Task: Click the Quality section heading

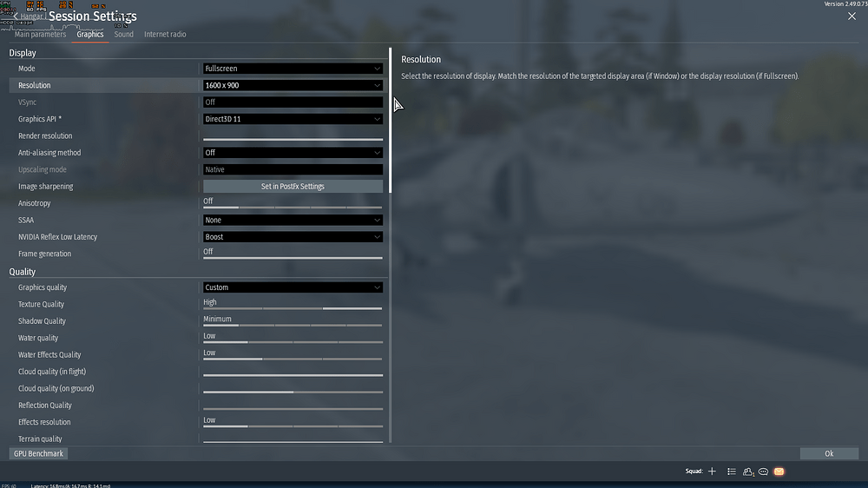Action: point(23,272)
